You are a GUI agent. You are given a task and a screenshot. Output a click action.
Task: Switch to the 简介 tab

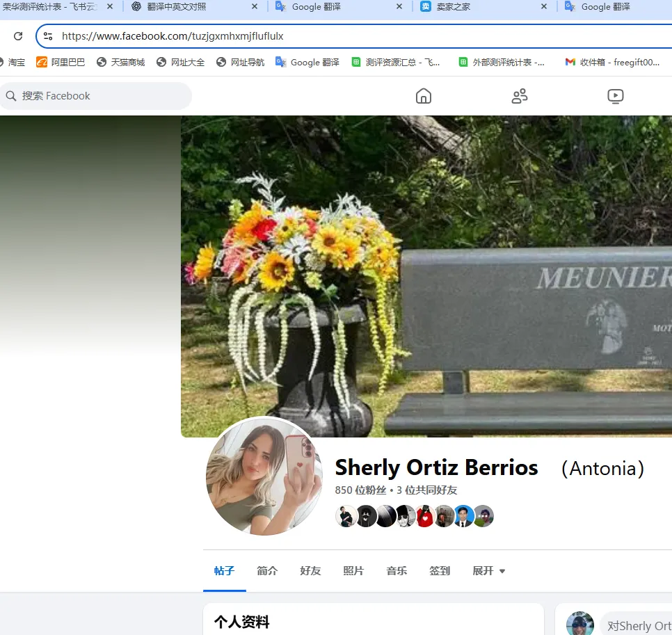(267, 571)
